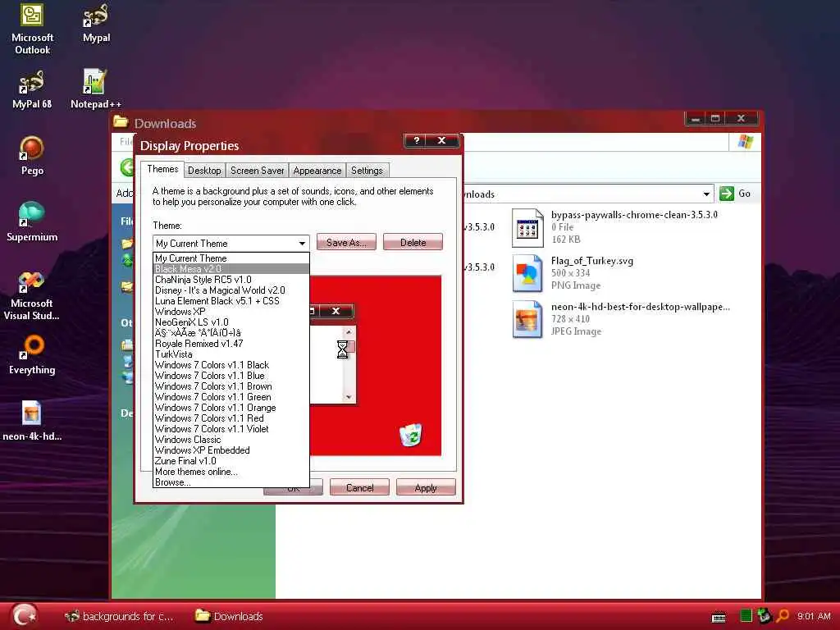
Task: Select the neon-4k-hd image desktop file
Action: point(32,422)
